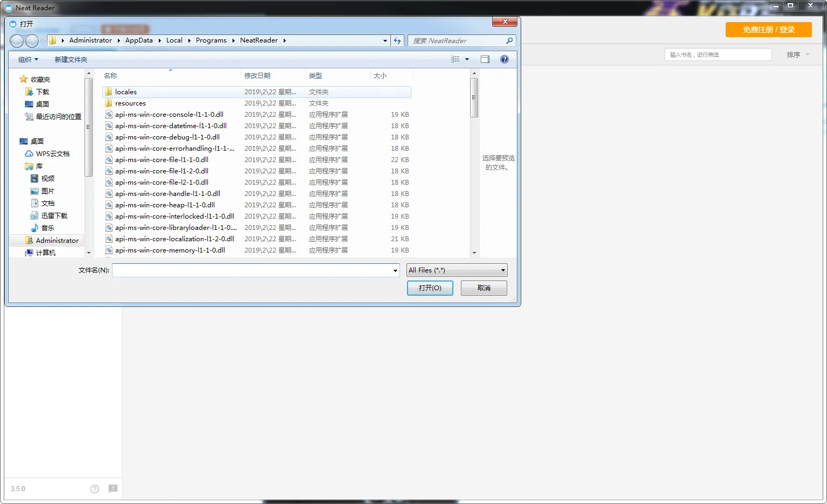The height and width of the screenshot is (504, 827).
Task: Expand view options dropdown arrow
Action: tap(467, 59)
